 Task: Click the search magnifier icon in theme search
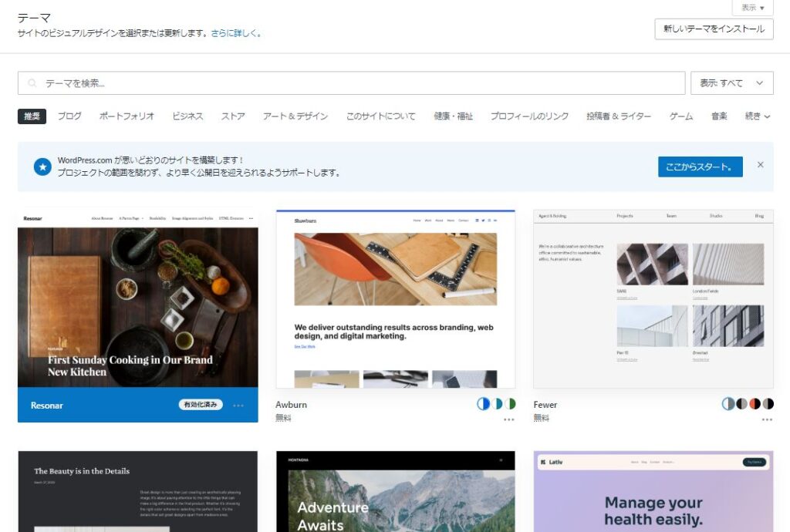[x=32, y=83]
